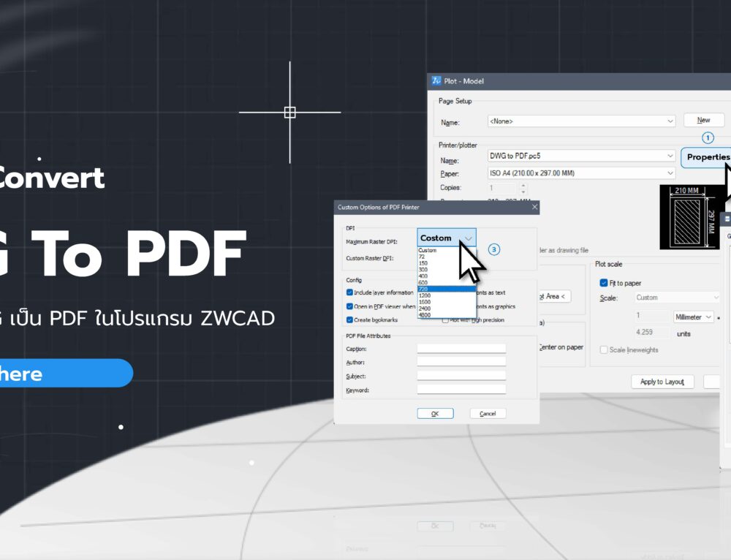Open the printer Name dropdown showing DWG to PDF.pc5
The height and width of the screenshot is (560, 731).
click(x=670, y=156)
